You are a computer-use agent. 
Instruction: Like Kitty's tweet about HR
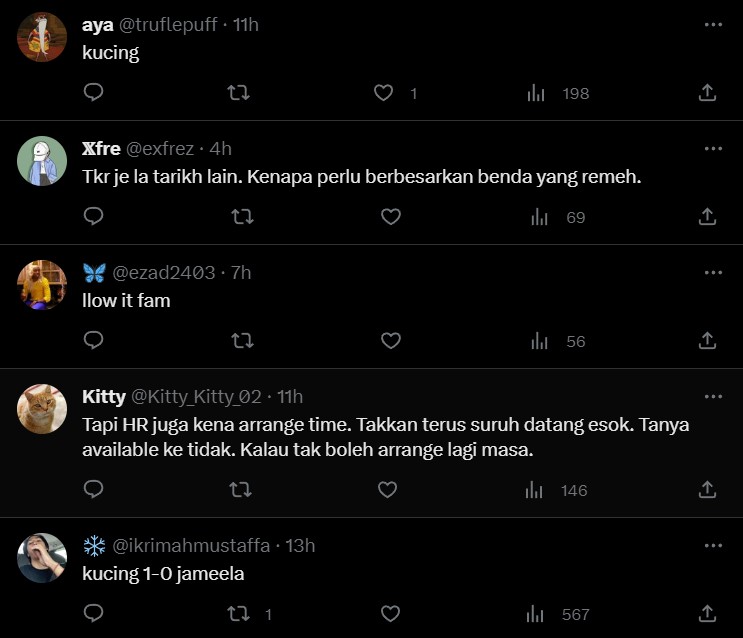coord(387,490)
